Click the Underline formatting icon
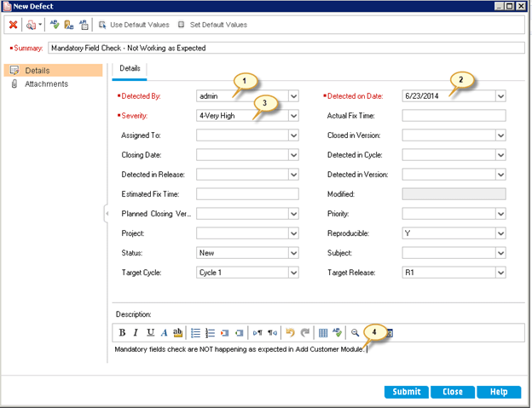The height and width of the screenshot is (408, 532). (x=150, y=333)
